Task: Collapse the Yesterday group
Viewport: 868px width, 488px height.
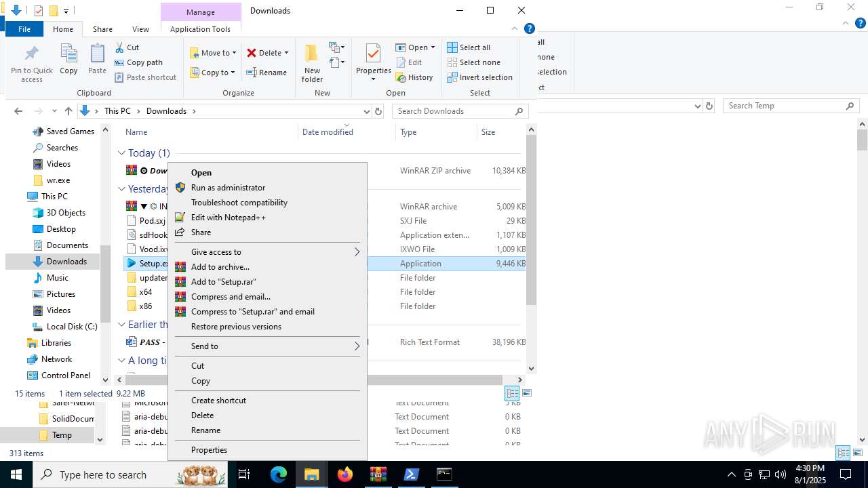Action: pos(121,189)
